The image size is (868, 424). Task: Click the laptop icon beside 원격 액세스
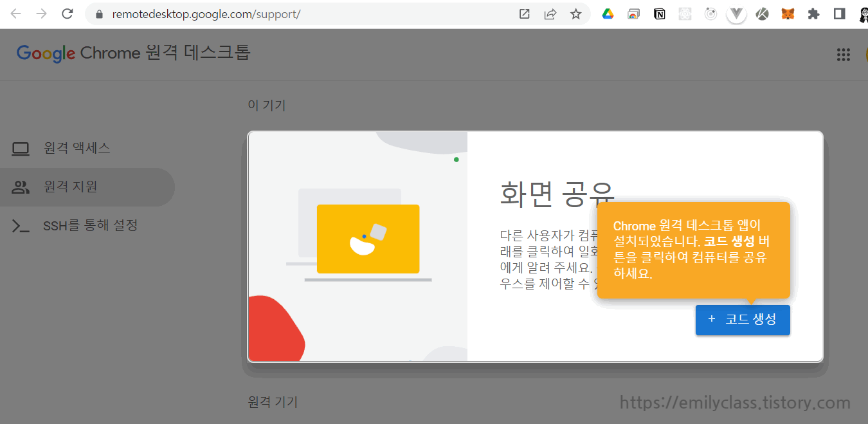click(x=21, y=149)
